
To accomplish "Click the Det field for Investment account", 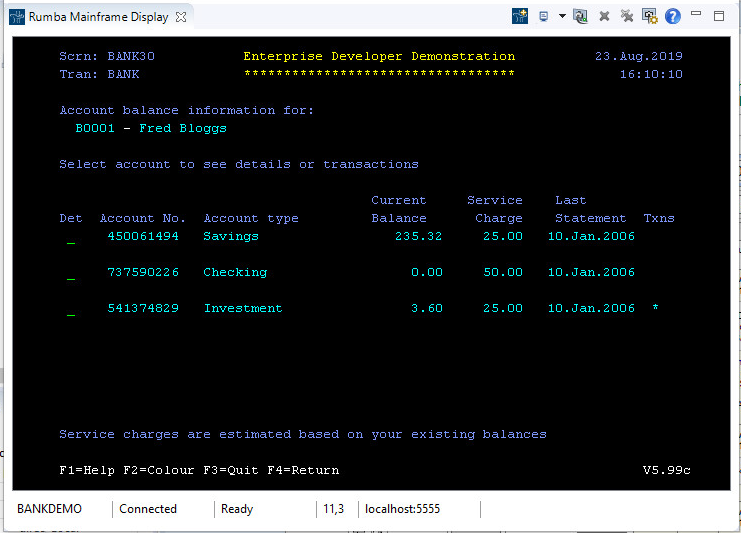I will coord(70,310).
